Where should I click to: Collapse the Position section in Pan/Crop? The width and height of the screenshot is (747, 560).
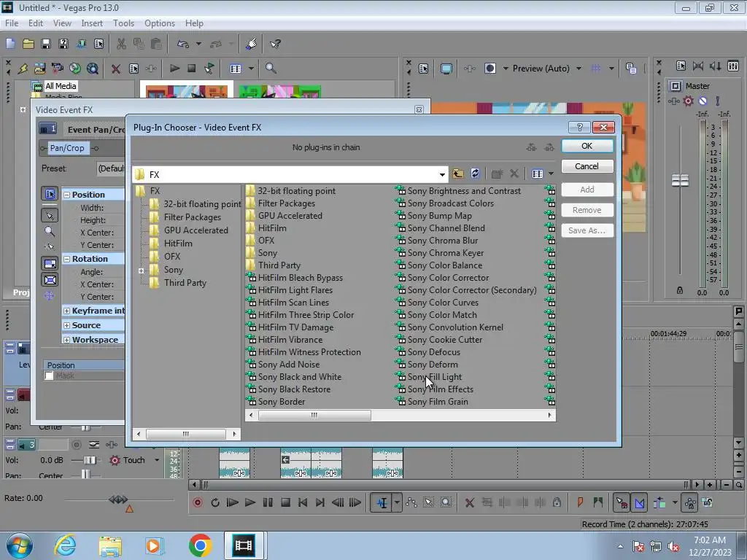(67, 195)
